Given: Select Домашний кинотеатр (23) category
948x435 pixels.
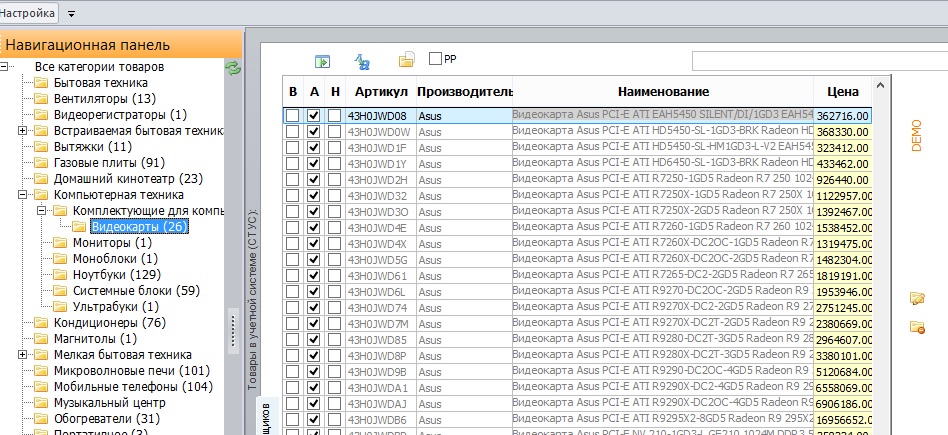Looking at the screenshot, I should [x=128, y=178].
